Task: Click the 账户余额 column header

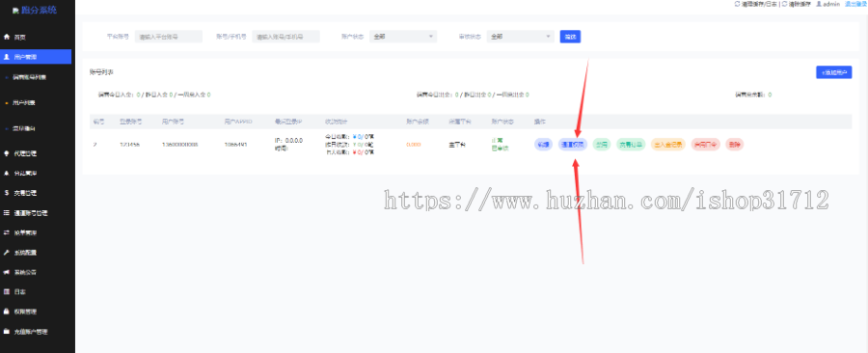Action: tap(417, 122)
